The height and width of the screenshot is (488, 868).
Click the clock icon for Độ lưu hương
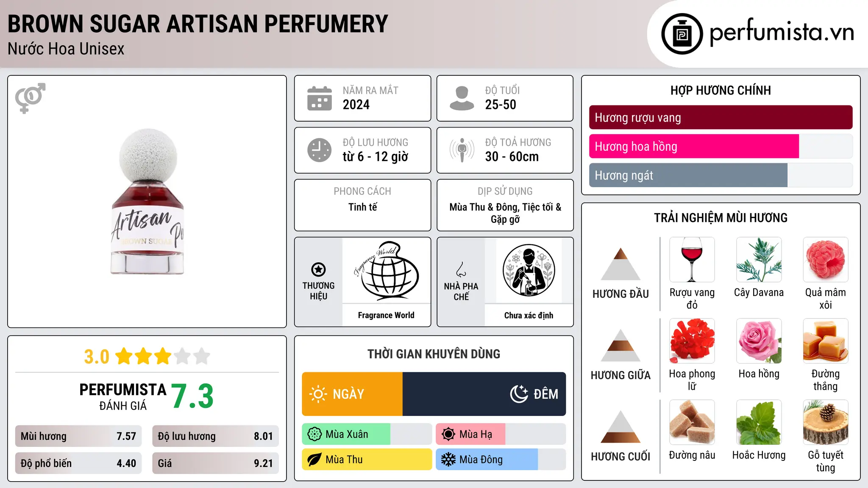click(x=320, y=150)
